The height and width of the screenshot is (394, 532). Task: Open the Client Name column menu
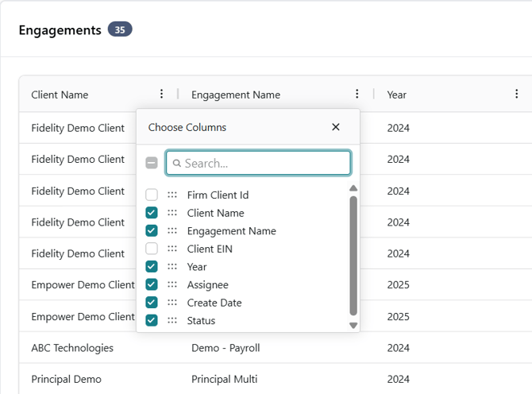[x=161, y=94]
